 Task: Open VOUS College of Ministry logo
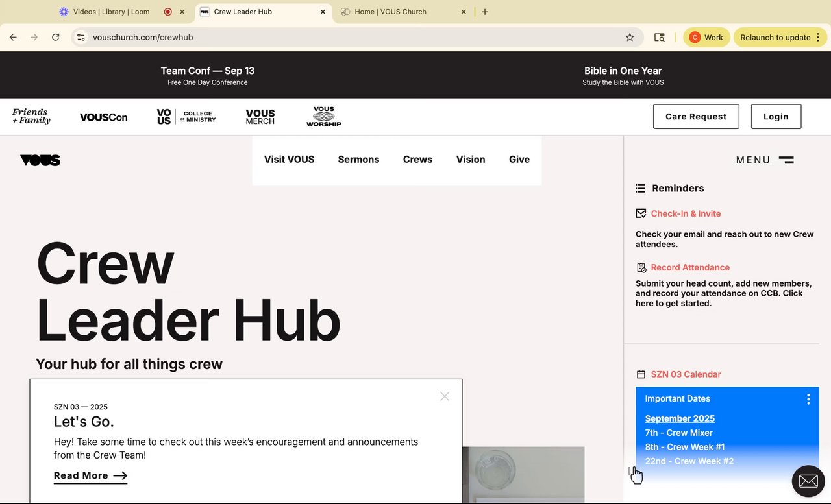pyautogui.click(x=186, y=117)
